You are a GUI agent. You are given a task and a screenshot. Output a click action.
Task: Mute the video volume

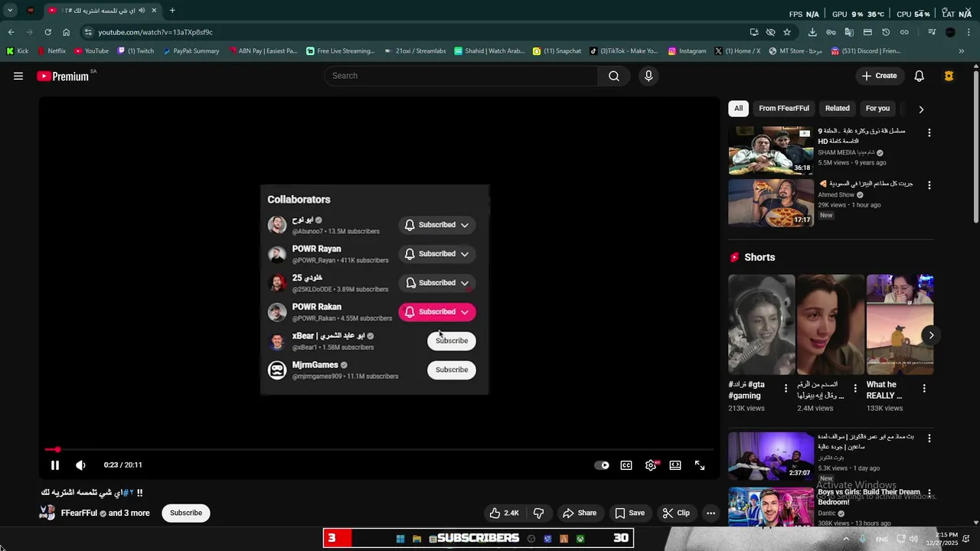click(x=80, y=465)
